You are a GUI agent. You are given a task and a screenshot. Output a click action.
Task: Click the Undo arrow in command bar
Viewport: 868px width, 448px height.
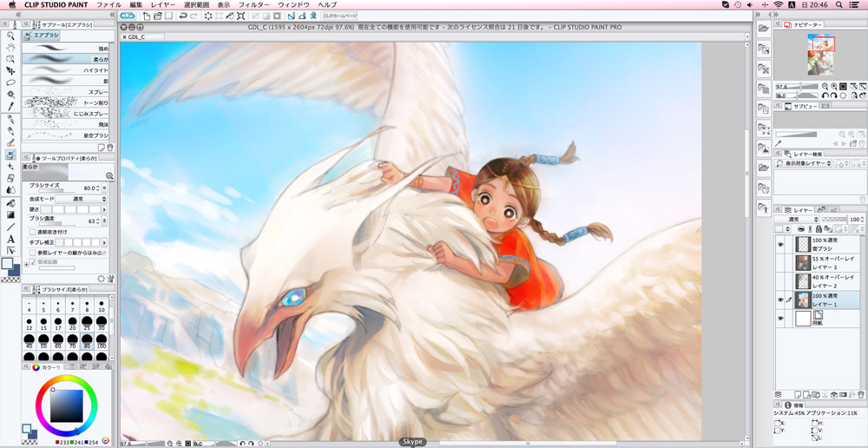(182, 16)
